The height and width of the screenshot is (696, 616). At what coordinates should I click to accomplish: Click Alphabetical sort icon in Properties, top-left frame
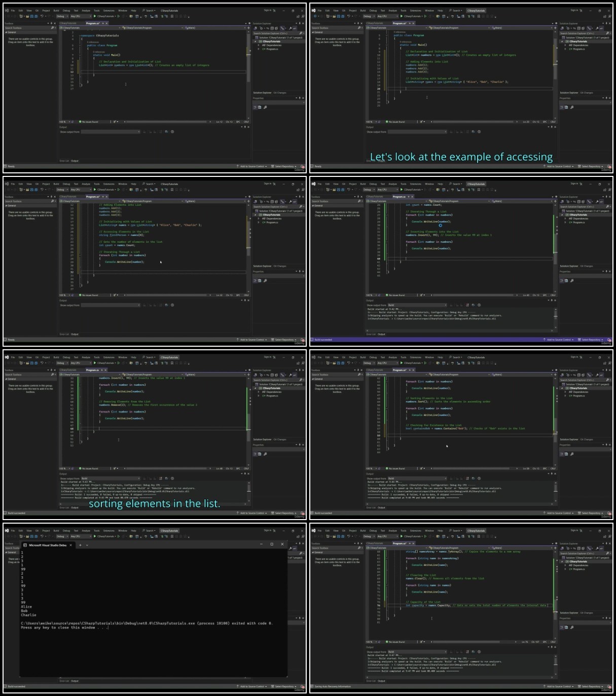pyautogui.click(x=260, y=107)
